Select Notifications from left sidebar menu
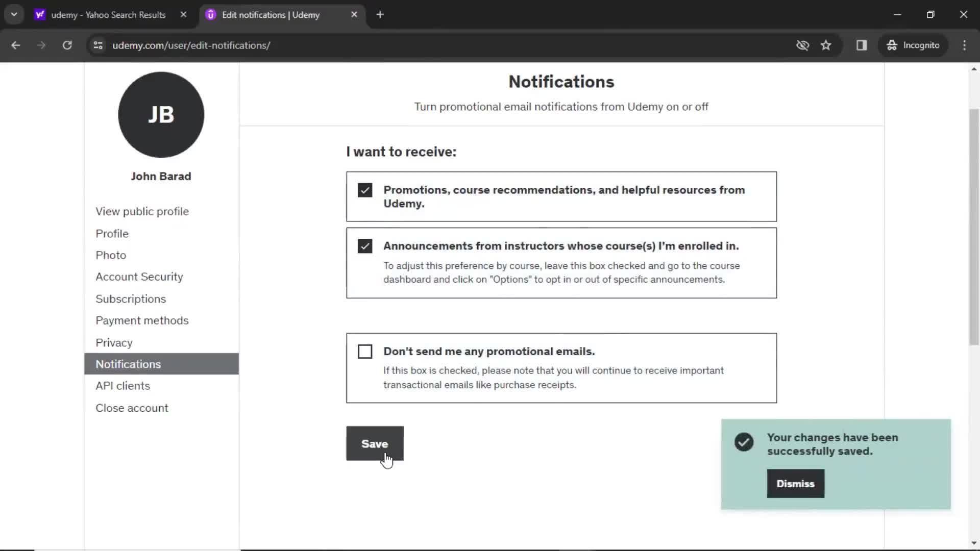The height and width of the screenshot is (551, 980). [128, 363]
